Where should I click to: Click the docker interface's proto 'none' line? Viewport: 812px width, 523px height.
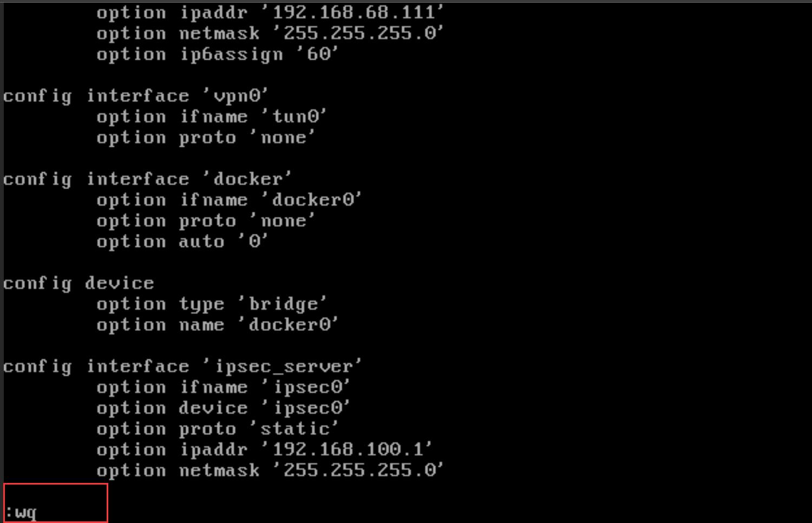point(205,221)
